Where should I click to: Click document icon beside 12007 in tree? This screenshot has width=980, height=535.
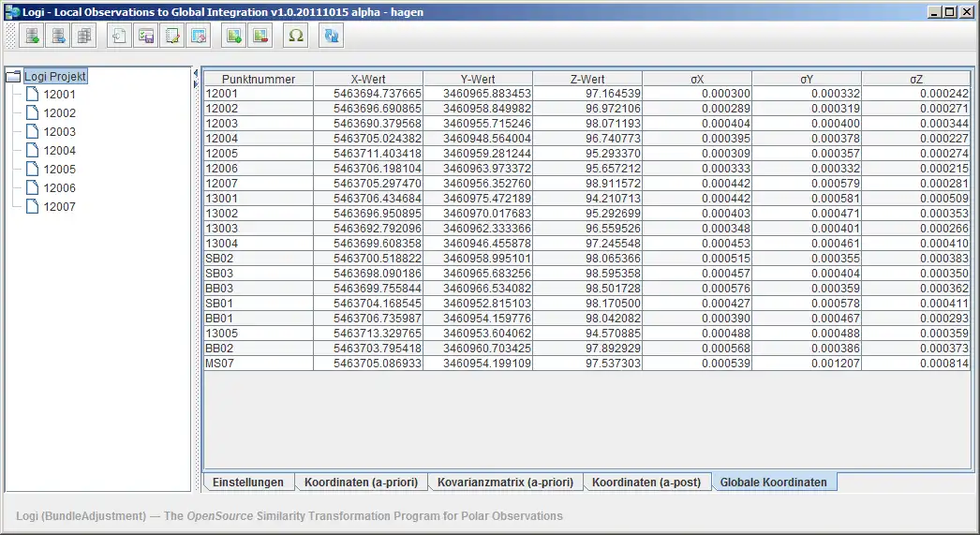[x=32, y=207]
